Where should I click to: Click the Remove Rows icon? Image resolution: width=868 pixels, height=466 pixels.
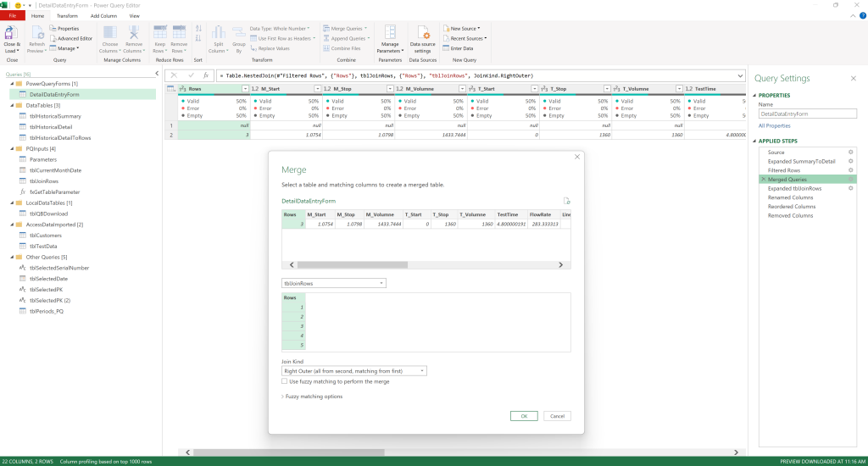click(x=179, y=33)
